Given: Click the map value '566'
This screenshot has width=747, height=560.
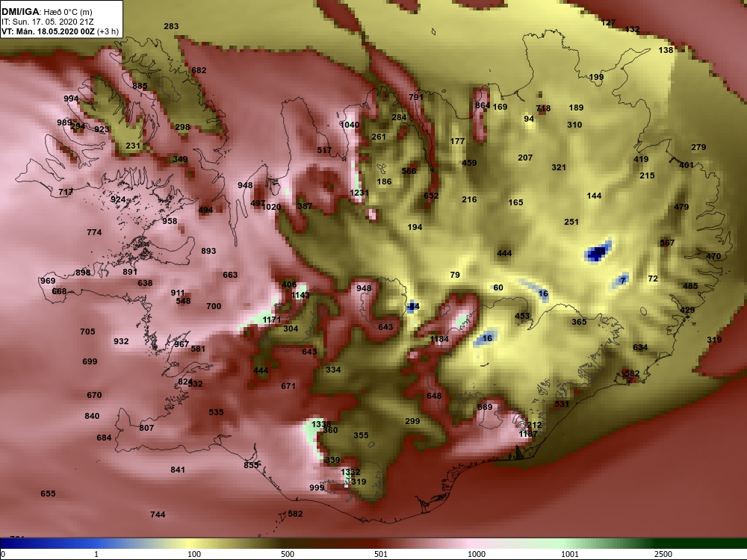Looking at the screenshot, I should (x=409, y=171).
